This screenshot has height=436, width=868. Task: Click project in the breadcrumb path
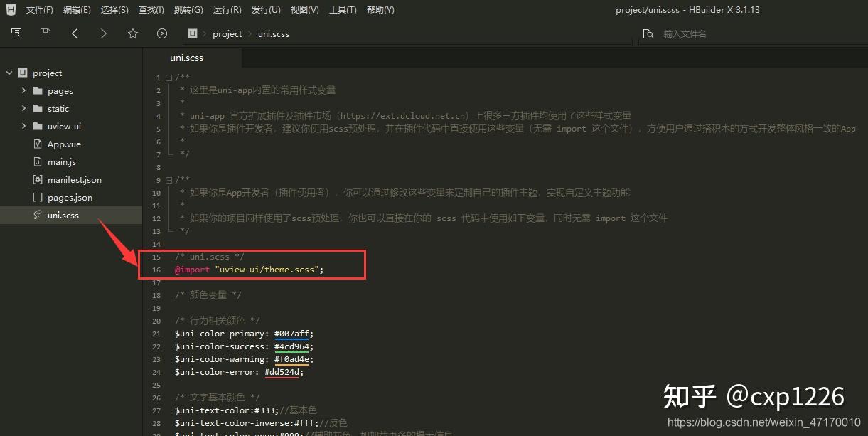(x=227, y=34)
